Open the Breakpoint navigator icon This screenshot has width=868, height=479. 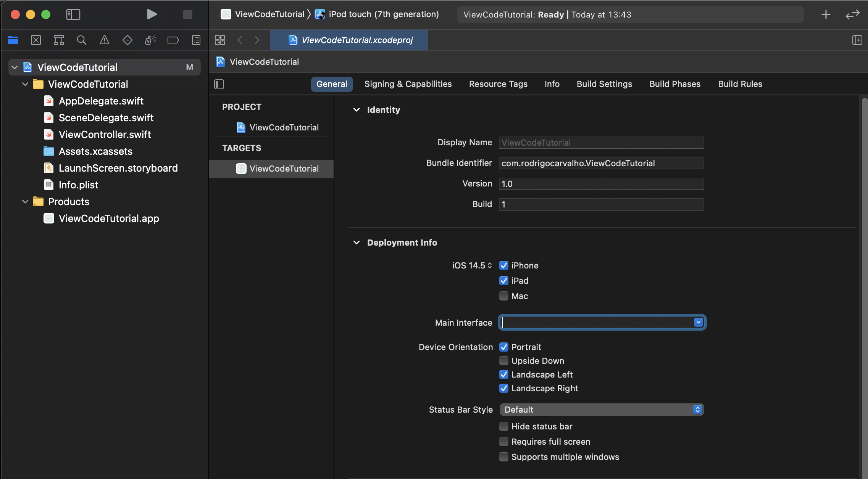click(x=173, y=40)
